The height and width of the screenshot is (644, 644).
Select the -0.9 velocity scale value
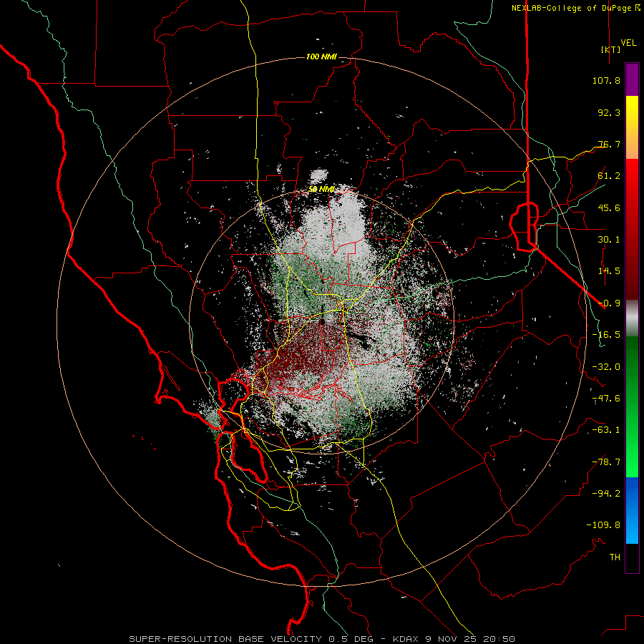click(609, 303)
